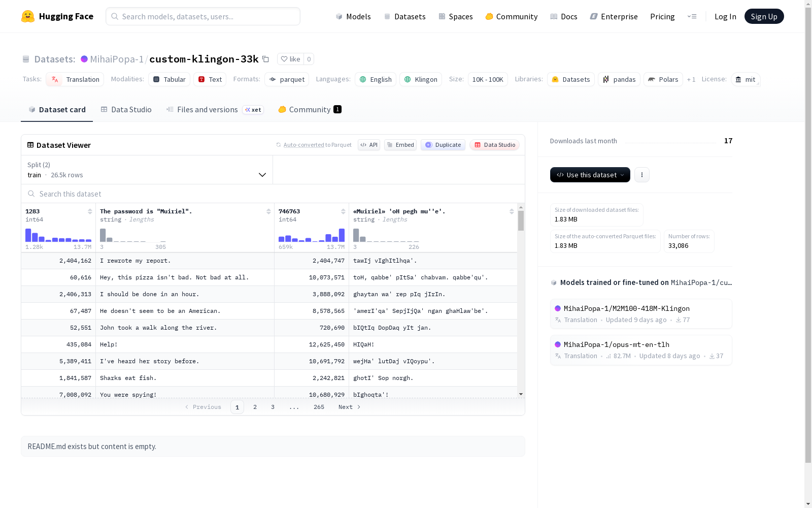The width and height of the screenshot is (812, 508).
Task: Click the pandas library tag
Action: [x=619, y=79]
